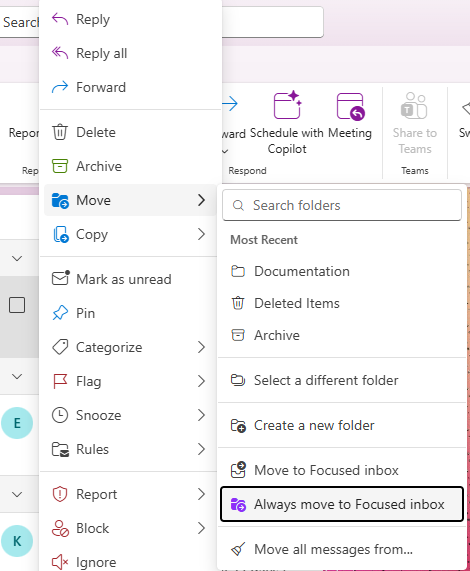470x571 pixels.
Task: Click the Snooze clock icon
Action: [x=60, y=415]
